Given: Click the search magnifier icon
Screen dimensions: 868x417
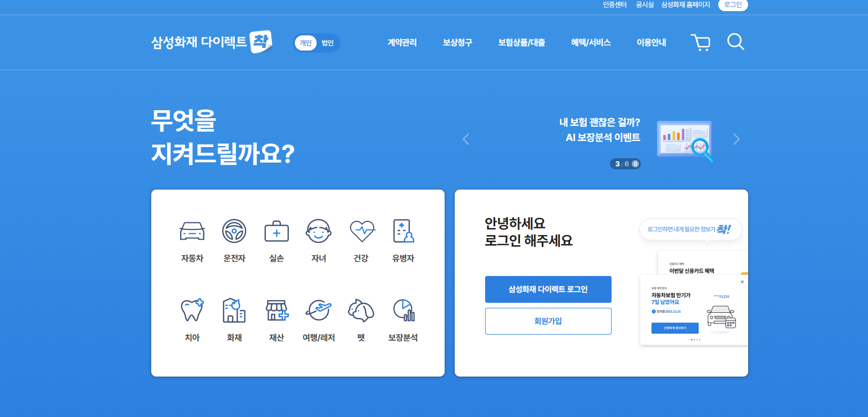Looking at the screenshot, I should [735, 42].
